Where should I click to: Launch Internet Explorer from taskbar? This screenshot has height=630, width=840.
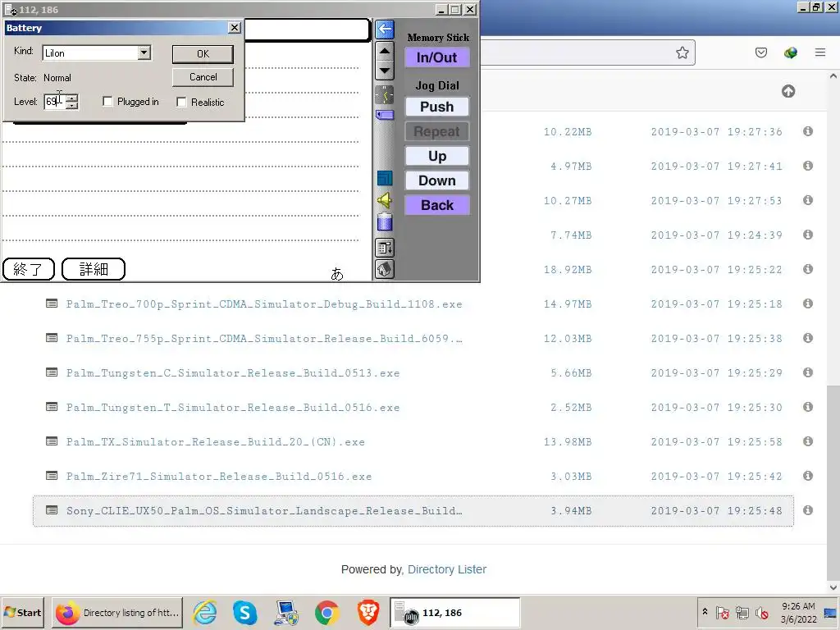(x=205, y=612)
